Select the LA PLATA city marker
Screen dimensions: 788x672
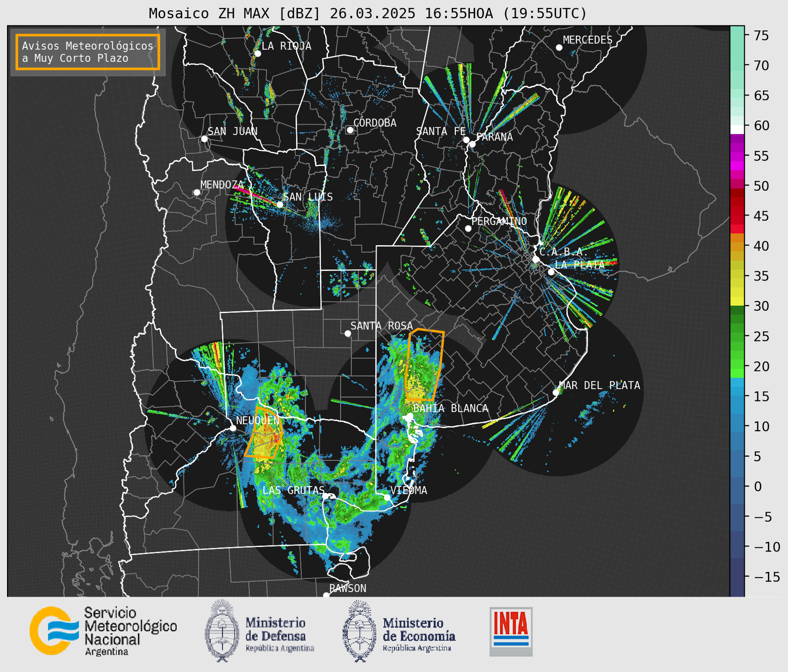551,272
